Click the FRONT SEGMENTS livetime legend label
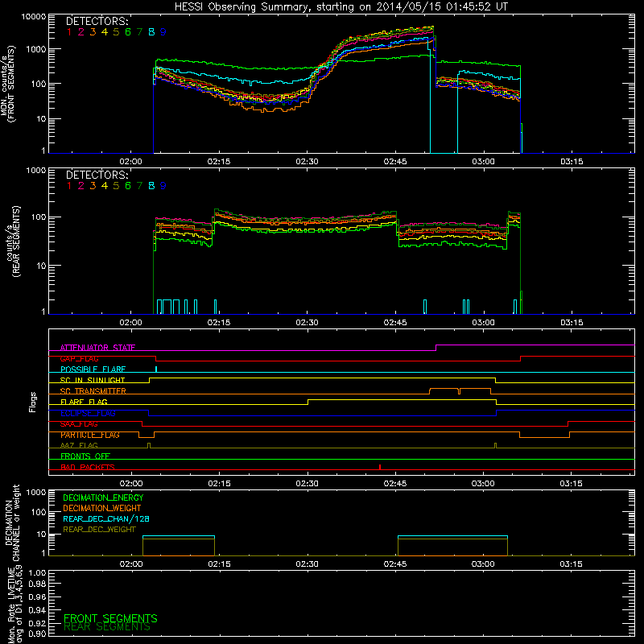Image resolution: width=644 pixels, height=644 pixels. point(110,618)
